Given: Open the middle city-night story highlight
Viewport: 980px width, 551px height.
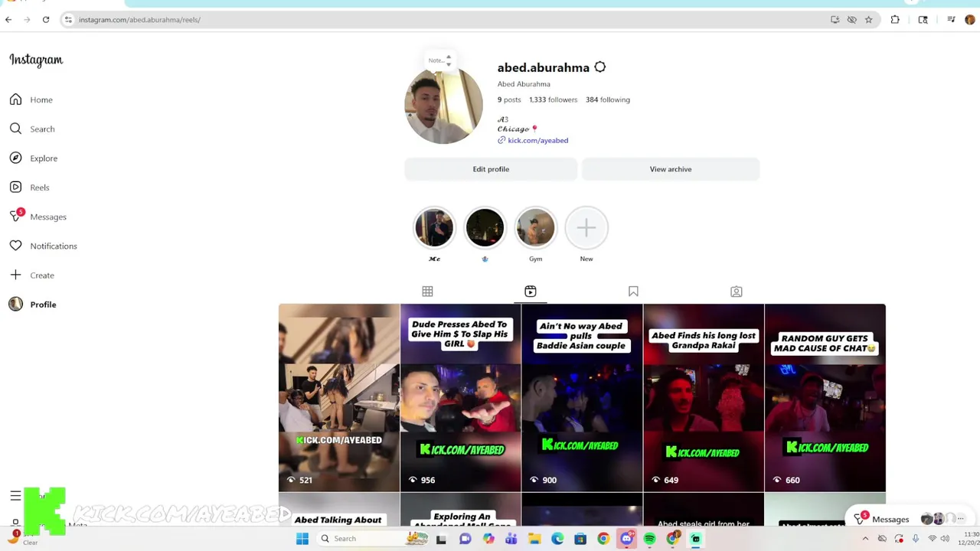Looking at the screenshot, I should 485,228.
